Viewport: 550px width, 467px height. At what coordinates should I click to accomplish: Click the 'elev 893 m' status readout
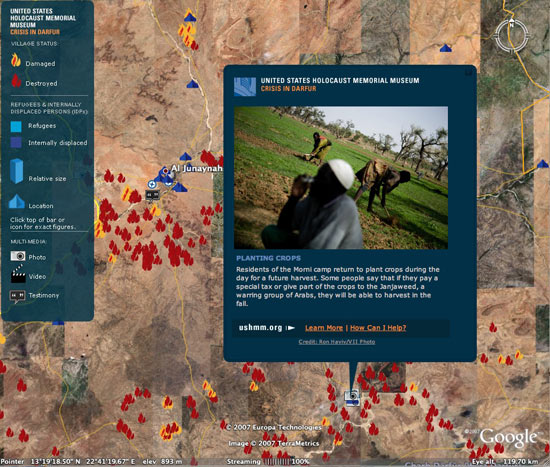[x=163, y=461]
